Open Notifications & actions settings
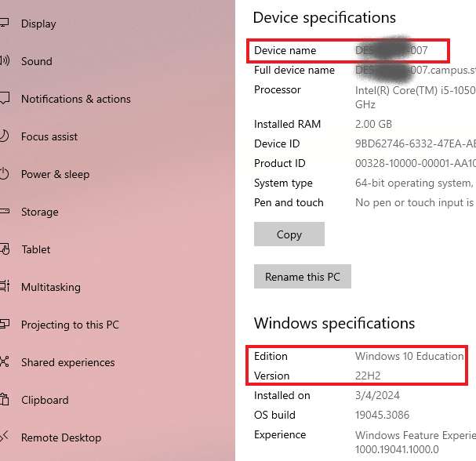The image size is (476, 461). [x=76, y=99]
